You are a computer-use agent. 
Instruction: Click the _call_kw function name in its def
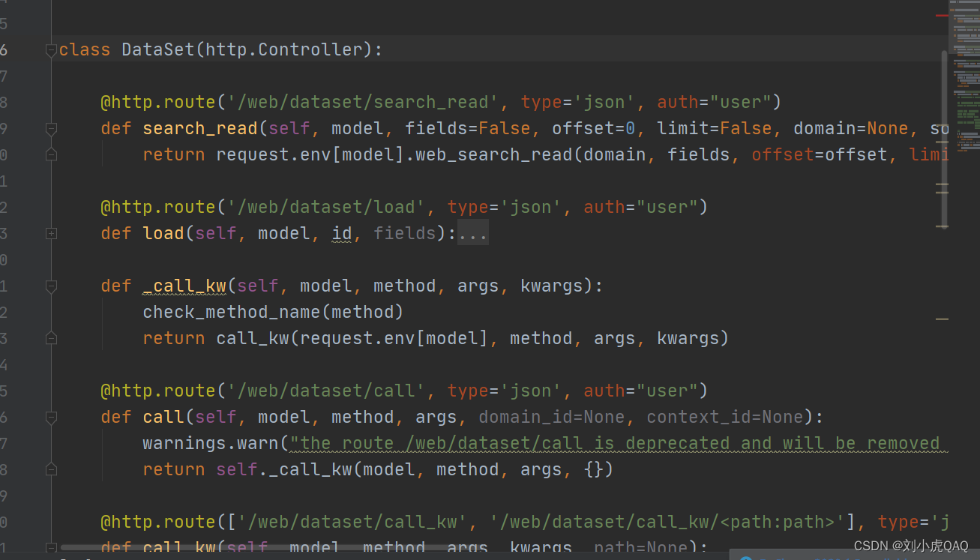click(184, 286)
